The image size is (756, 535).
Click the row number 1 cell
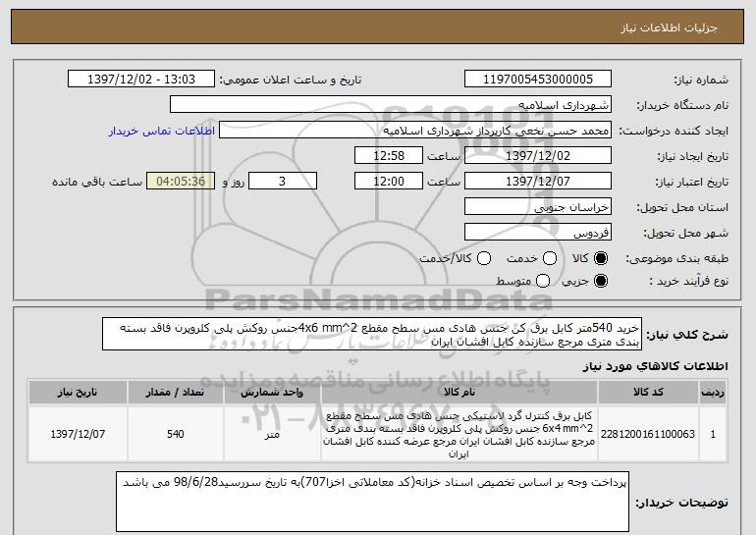click(713, 434)
